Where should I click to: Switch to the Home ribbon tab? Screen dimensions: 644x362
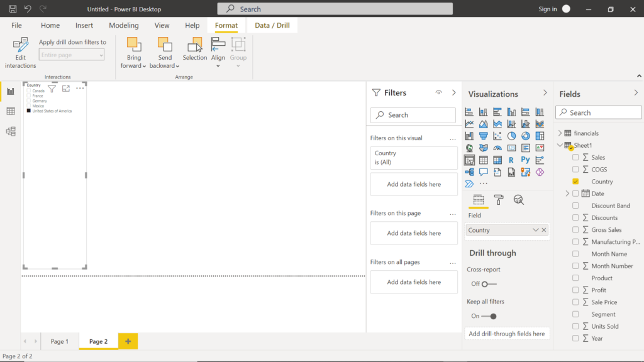point(50,25)
